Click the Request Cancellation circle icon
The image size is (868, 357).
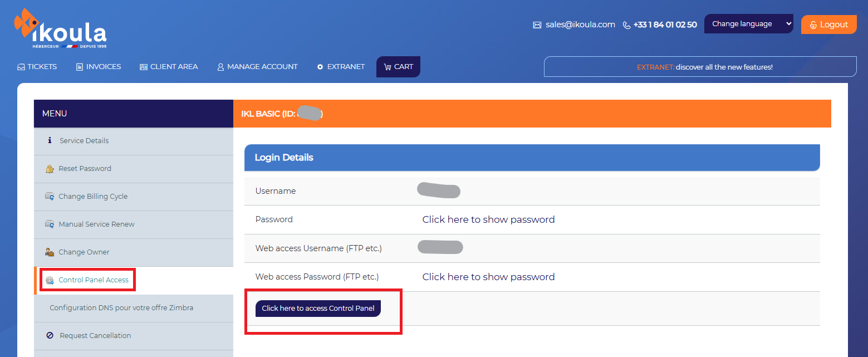click(x=50, y=336)
